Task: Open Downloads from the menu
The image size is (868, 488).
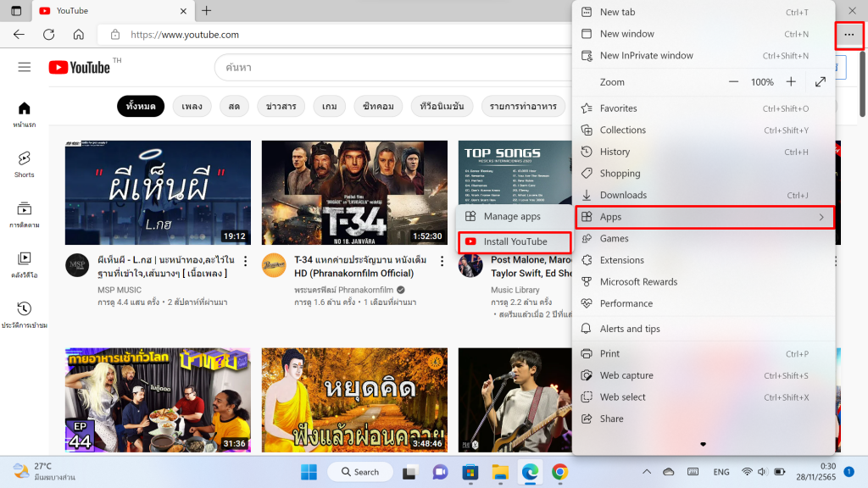Action: pyautogui.click(x=703, y=195)
